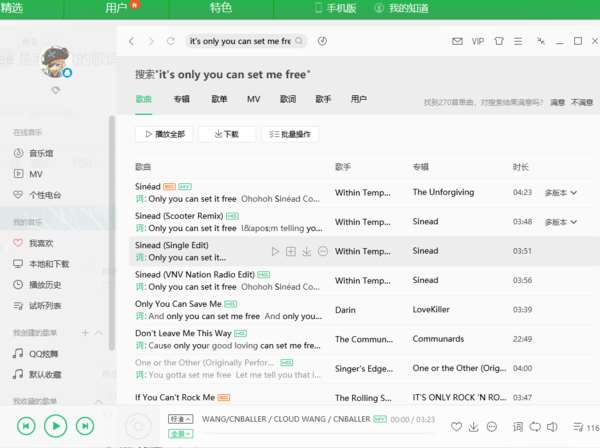
Task: Open the 标准 quality dropdown in player
Action: 180,419
